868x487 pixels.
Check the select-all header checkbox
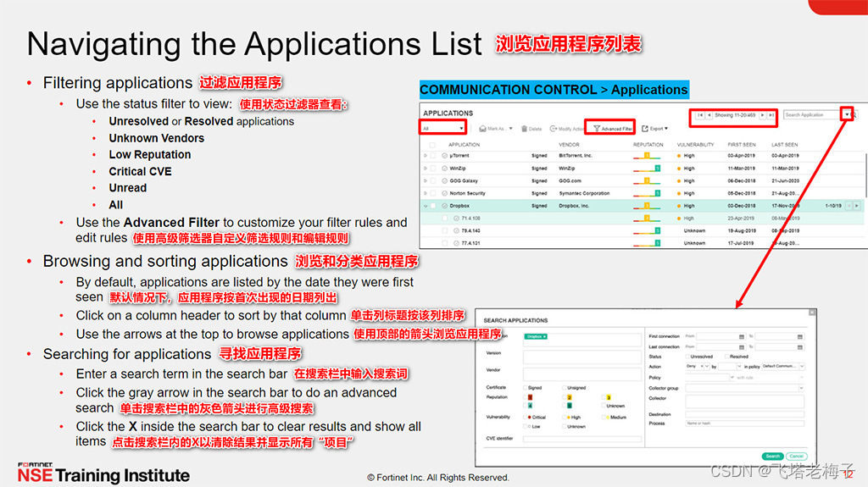[x=432, y=145]
